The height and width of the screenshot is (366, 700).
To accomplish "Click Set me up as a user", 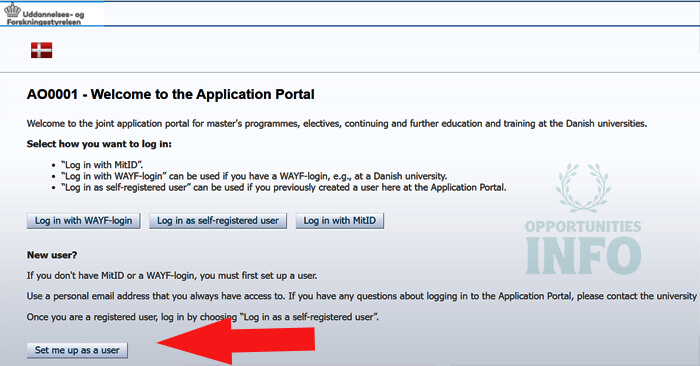I will [x=77, y=350].
